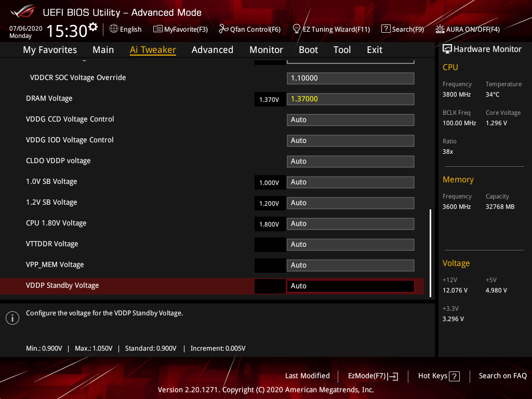Click the Hardware Monitor title
The image size is (532, 399).
(x=487, y=49)
